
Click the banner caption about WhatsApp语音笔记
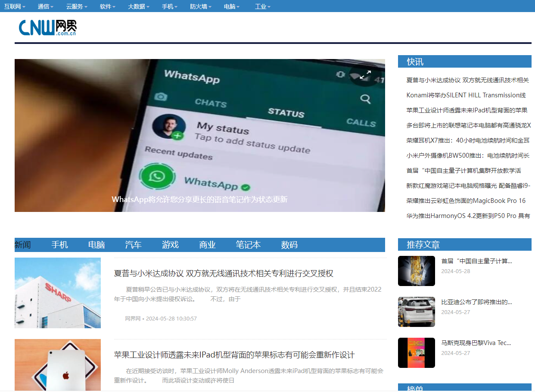pos(199,199)
